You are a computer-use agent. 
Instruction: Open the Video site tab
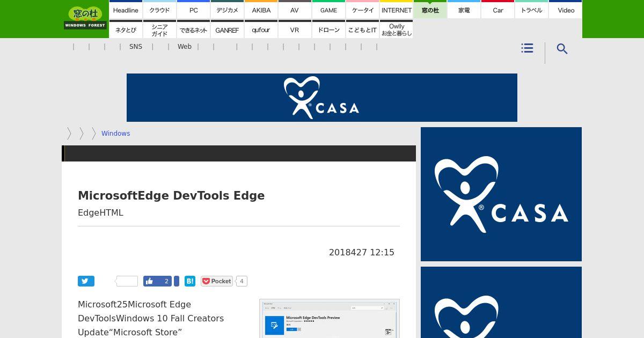566,9
